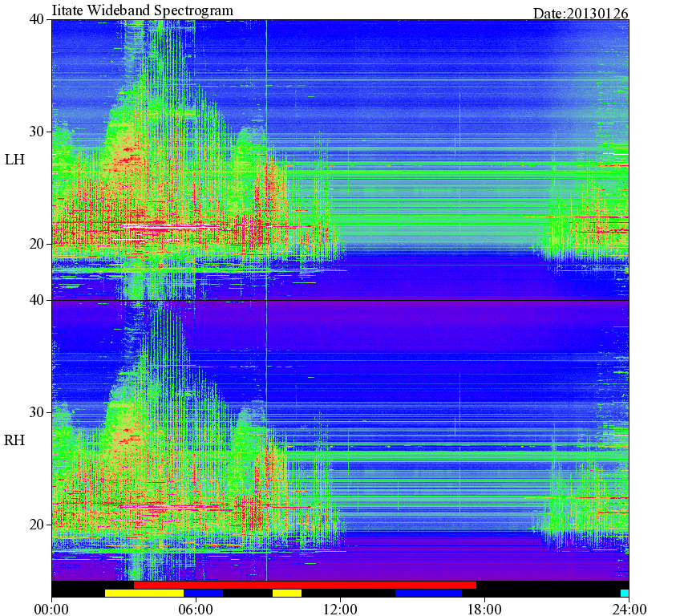Click the Date:20130126 label

[581, 14]
